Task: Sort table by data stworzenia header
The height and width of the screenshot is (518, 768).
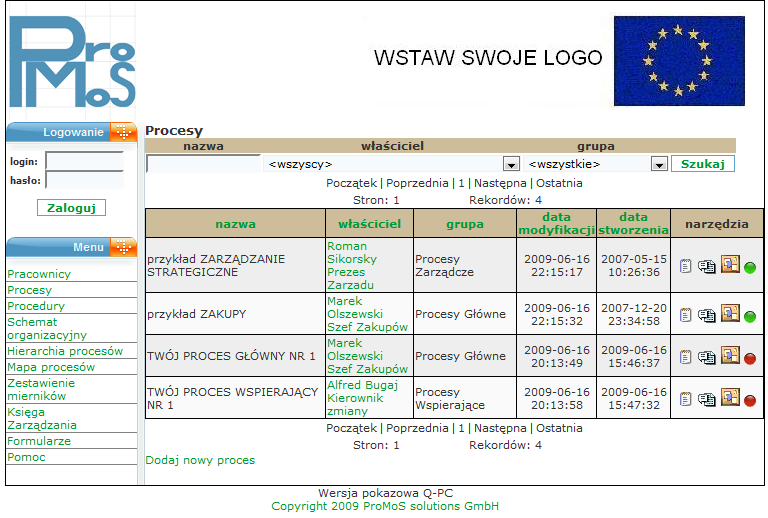Action: point(633,223)
